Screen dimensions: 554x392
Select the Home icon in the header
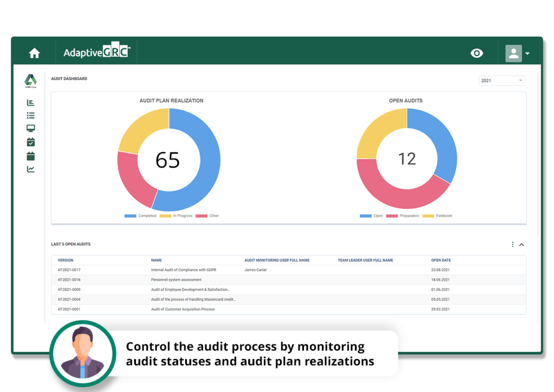[x=34, y=52]
